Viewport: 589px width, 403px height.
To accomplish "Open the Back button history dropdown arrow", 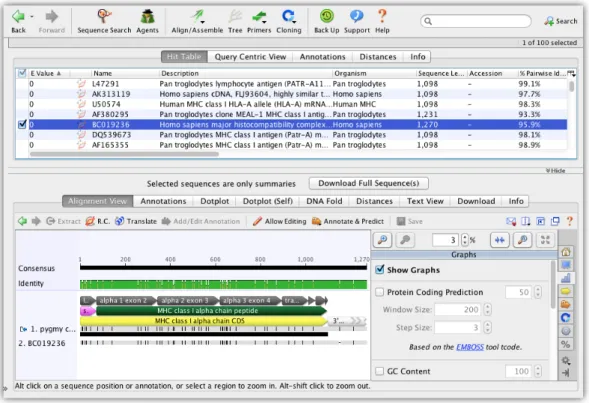I will pos(32,17).
